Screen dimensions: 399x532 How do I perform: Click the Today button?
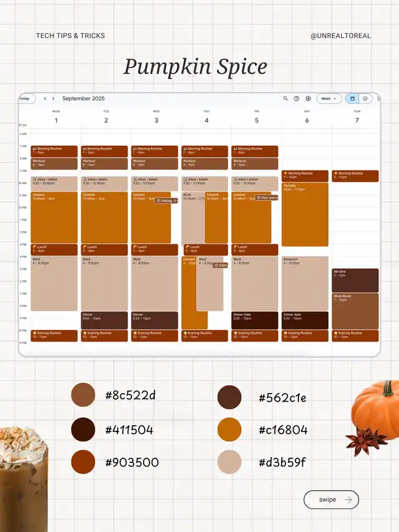[25, 99]
